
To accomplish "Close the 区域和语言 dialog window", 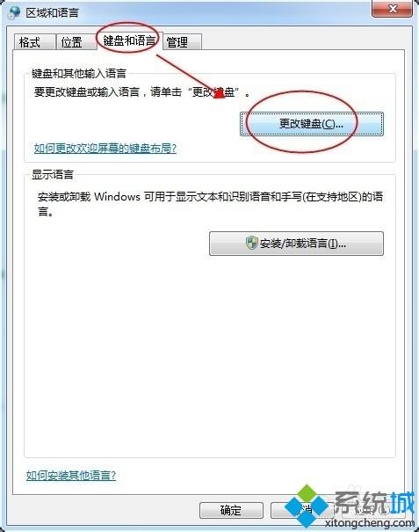I will tap(393, 9).
